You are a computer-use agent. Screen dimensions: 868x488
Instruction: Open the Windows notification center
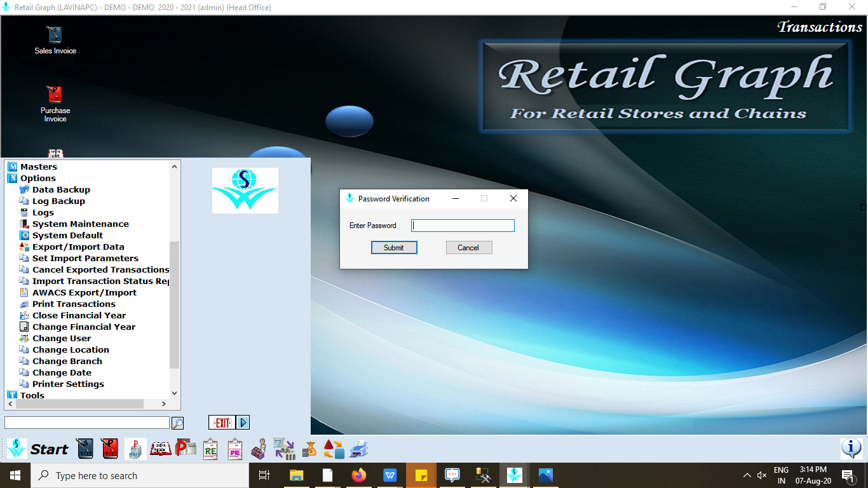coord(847,475)
